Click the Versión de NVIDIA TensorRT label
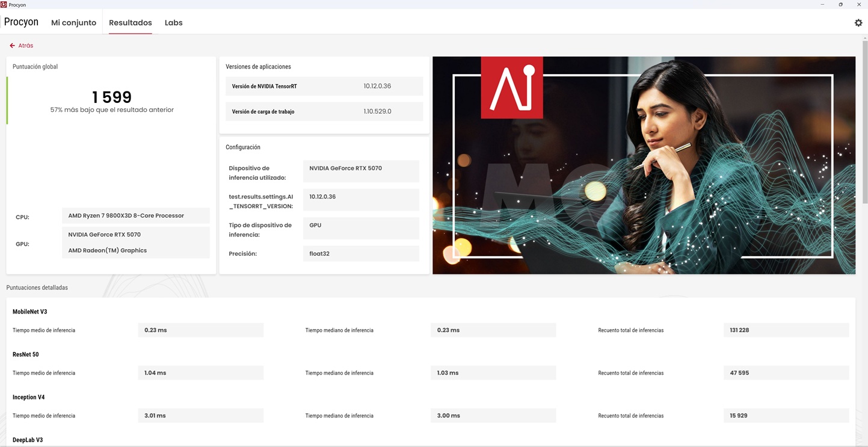The image size is (868, 447). point(265,86)
